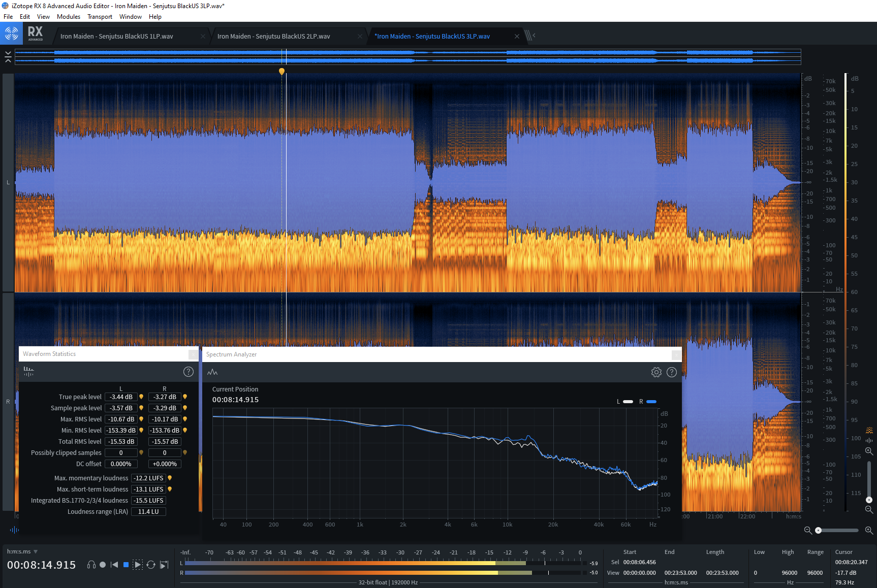The height and width of the screenshot is (588, 877).
Task: Close the Senjutsu BlackUS 2LP.wav tab
Action: 360,36
